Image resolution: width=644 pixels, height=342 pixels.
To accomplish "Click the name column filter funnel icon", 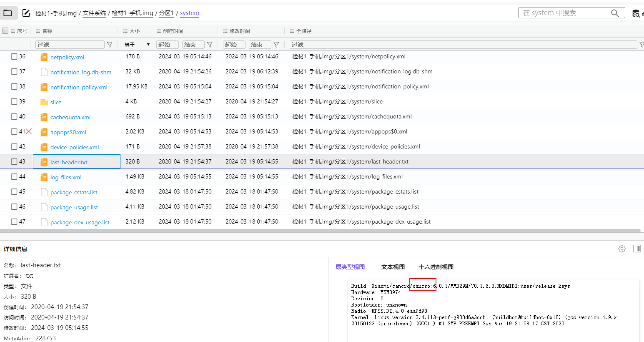I will click(x=110, y=45).
